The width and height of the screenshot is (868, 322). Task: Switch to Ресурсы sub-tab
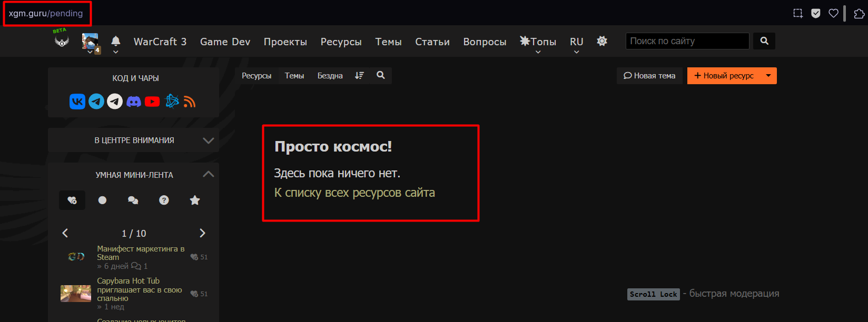point(257,76)
